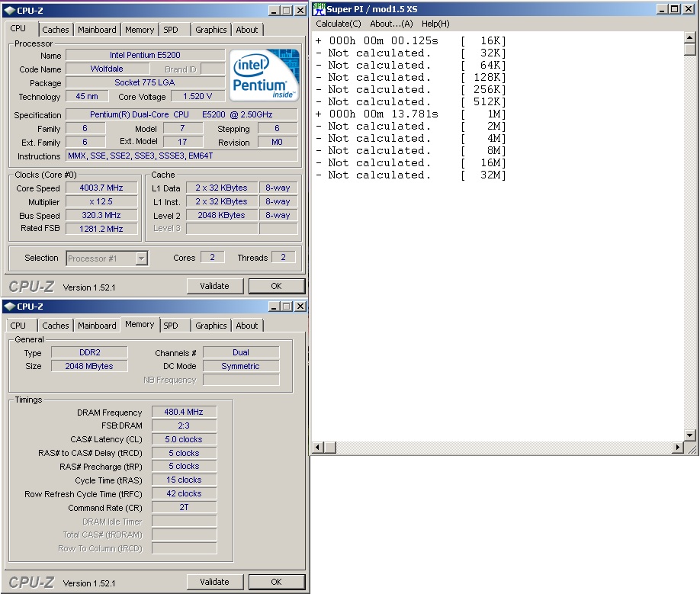Minimize the top CPU-Z window

[x=275, y=10]
